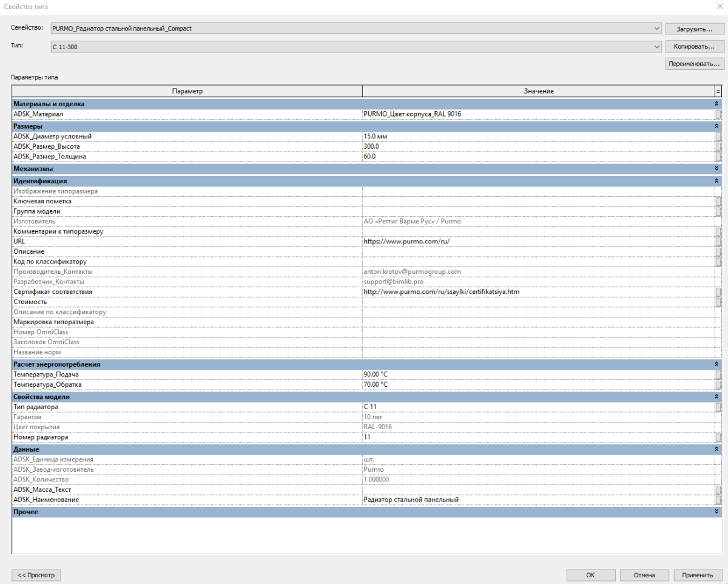The image size is (728, 584).
Task: Click the "=" column header icon
Action: pos(718,91)
